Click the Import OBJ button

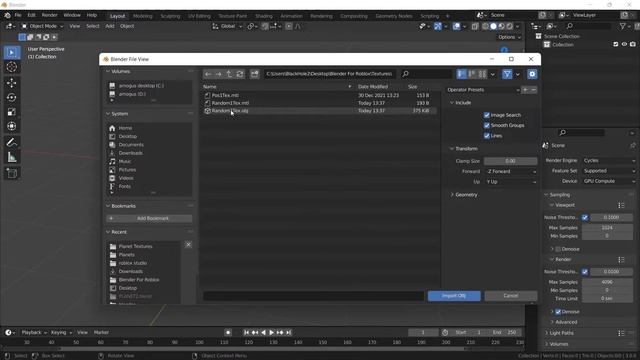coord(454,296)
